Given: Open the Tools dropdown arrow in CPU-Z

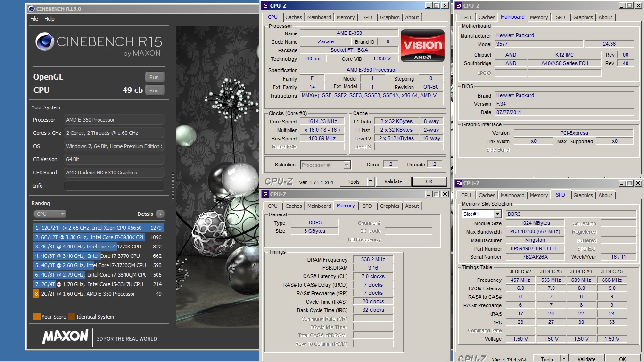Looking at the screenshot, I should (x=371, y=181).
